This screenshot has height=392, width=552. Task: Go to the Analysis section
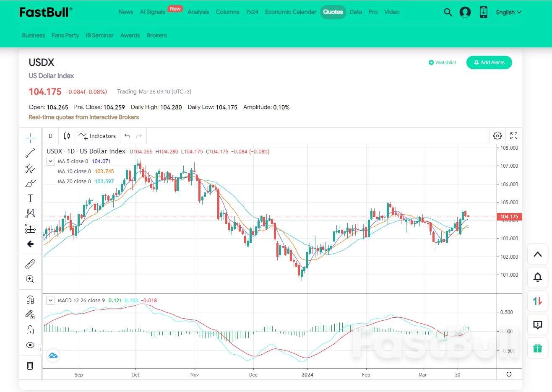pos(198,12)
